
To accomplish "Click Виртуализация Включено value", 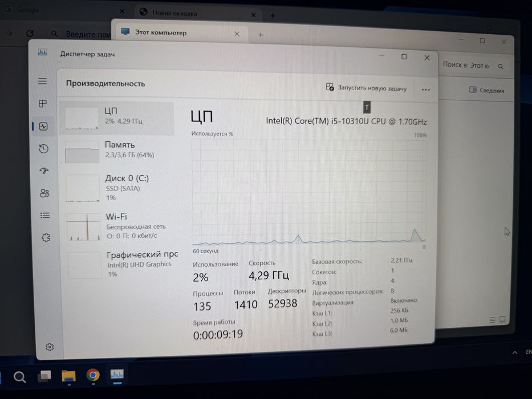I will coord(403,300).
